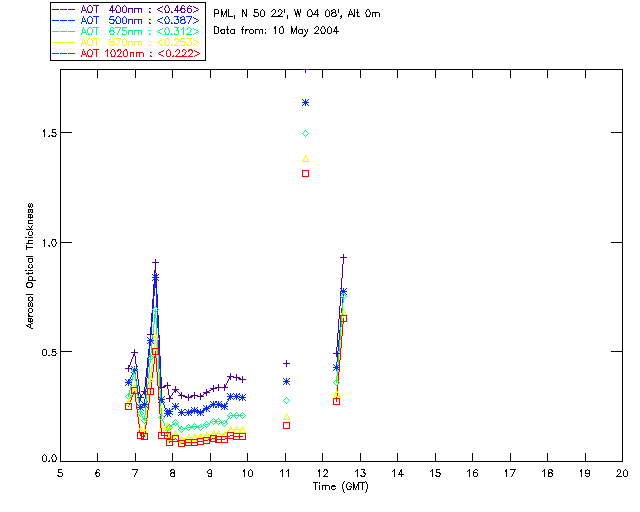Click the x-axis tick label 20
640x512 pixels.
pyautogui.click(x=622, y=473)
